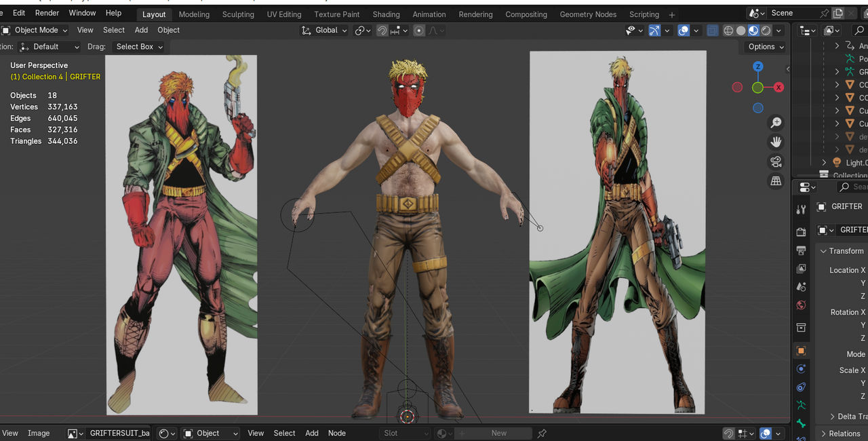Open the Collection properties tab
This screenshot has height=441, width=868.
(801, 328)
